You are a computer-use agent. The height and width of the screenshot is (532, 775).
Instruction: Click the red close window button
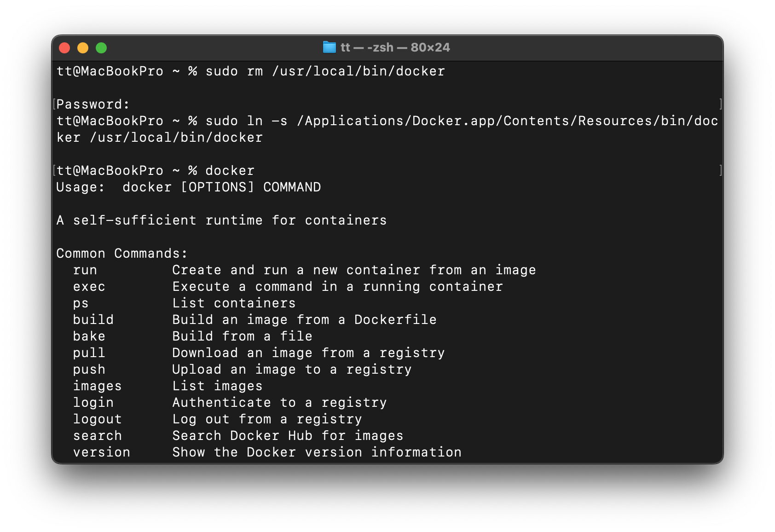(x=64, y=48)
